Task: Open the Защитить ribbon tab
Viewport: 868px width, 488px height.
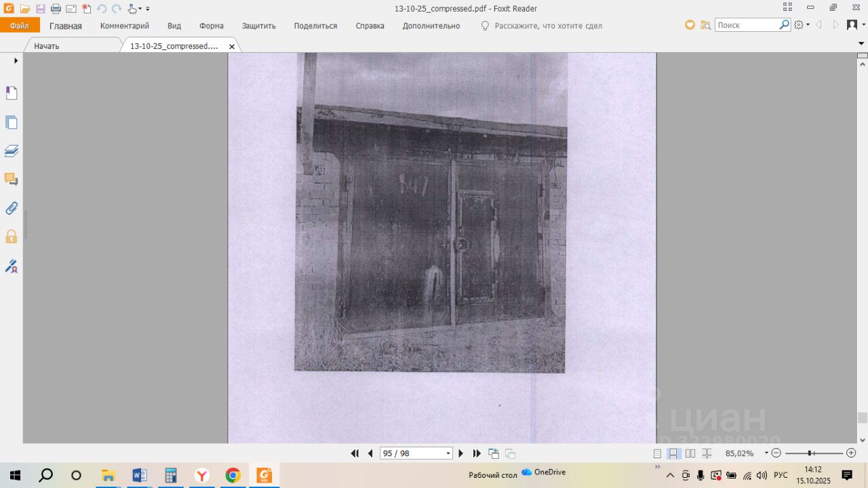Action: [259, 26]
